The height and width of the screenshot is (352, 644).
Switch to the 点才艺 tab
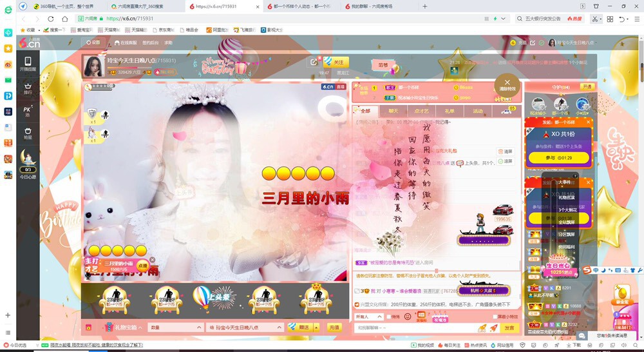click(x=421, y=111)
